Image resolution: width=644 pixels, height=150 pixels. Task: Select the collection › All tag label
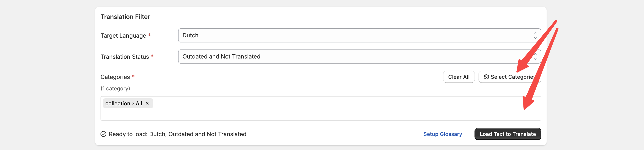coord(123,103)
